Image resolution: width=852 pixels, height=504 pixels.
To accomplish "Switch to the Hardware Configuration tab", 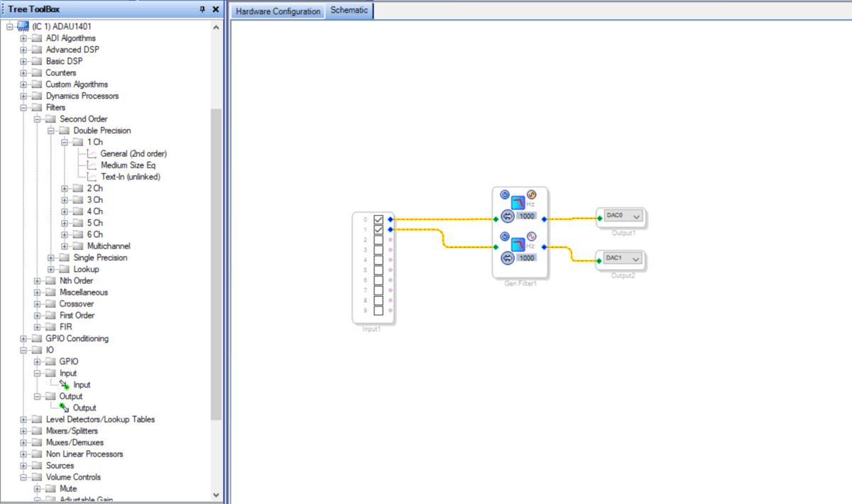I will point(278,11).
